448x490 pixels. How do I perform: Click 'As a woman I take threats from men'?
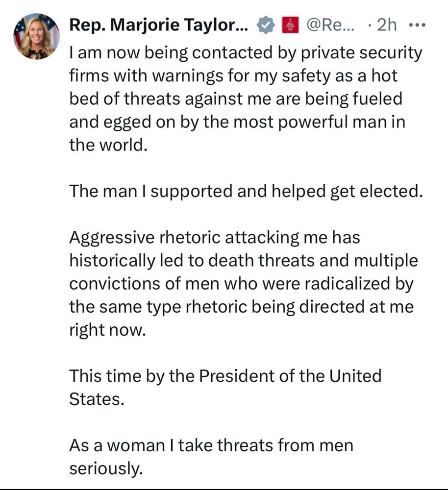coord(211,445)
